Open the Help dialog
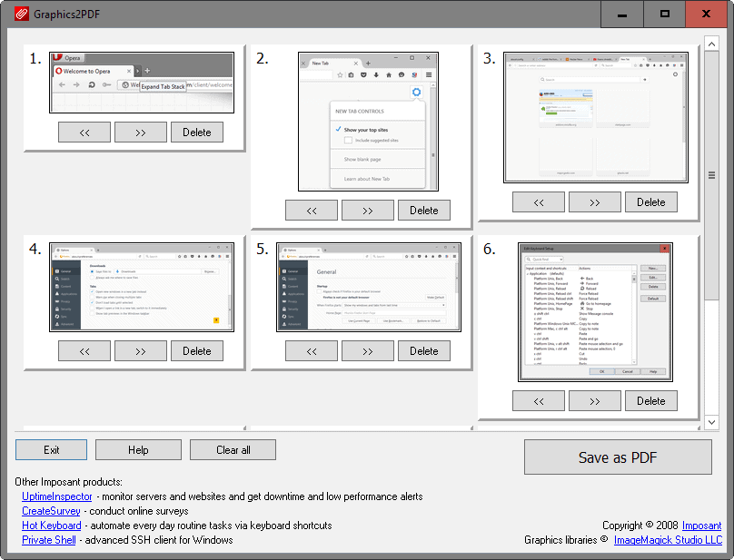Image resolution: width=734 pixels, height=560 pixels. (x=137, y=449)
